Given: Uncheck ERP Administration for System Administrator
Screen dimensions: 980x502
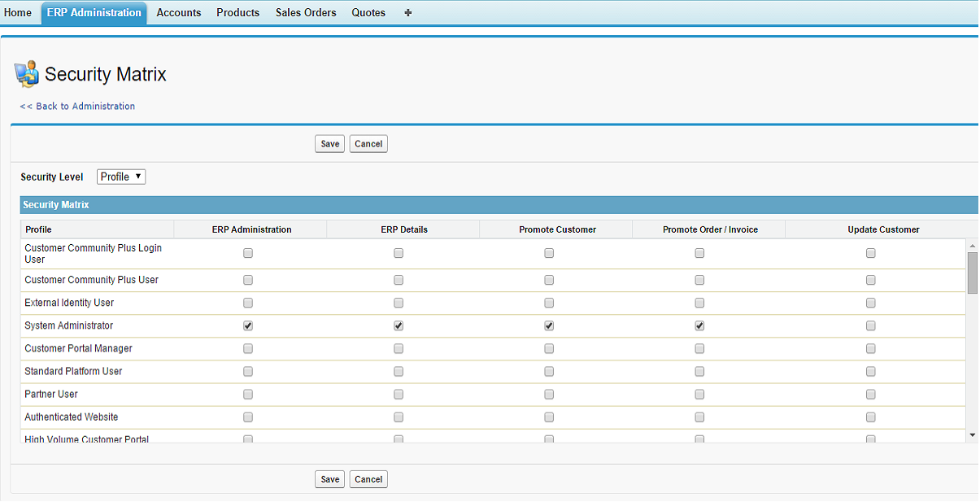Looking at the screenshot, I should pos(248,325).
